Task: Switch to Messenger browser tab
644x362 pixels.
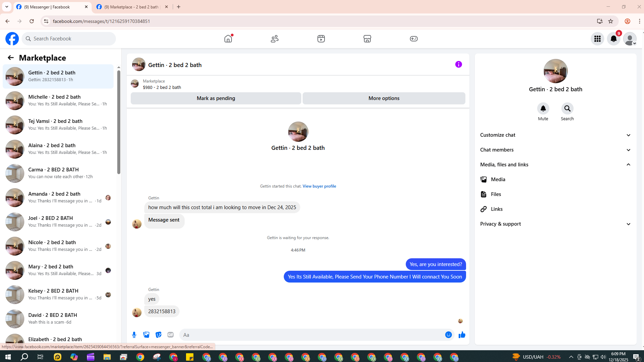Action: [52, 7]
